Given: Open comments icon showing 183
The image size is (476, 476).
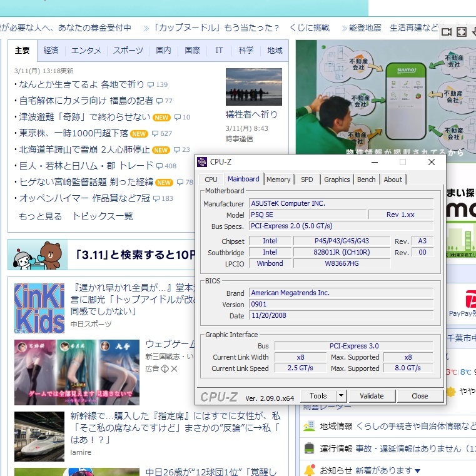Looking at the screenshot, I should pos(156,198).
